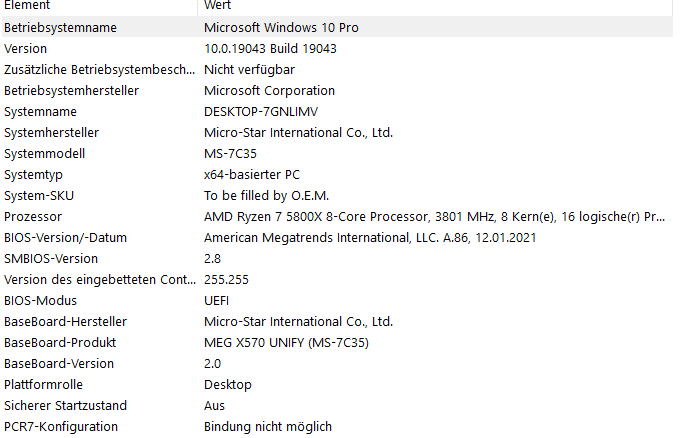Select the System-SKU row
The width and height of the screenshot is (689, 438).
[x=337, y=195]
